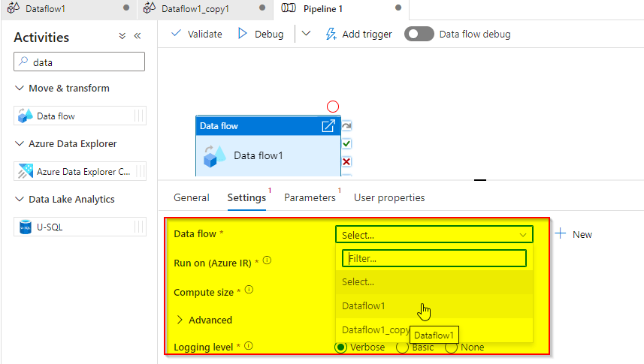
Task: Click New to create a data flow
Action: [x=573, y=234]
